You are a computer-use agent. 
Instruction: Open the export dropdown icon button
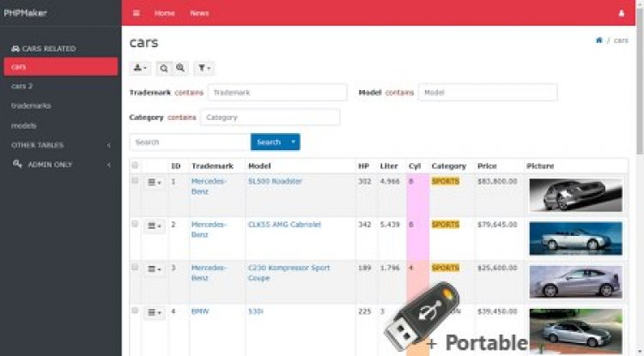[141, 68]
